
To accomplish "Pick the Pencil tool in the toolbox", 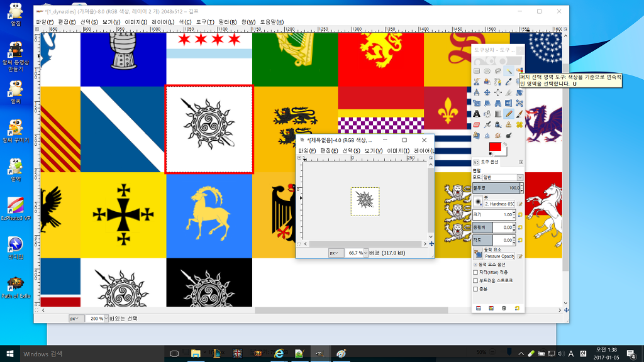I will tap(509, 114).
